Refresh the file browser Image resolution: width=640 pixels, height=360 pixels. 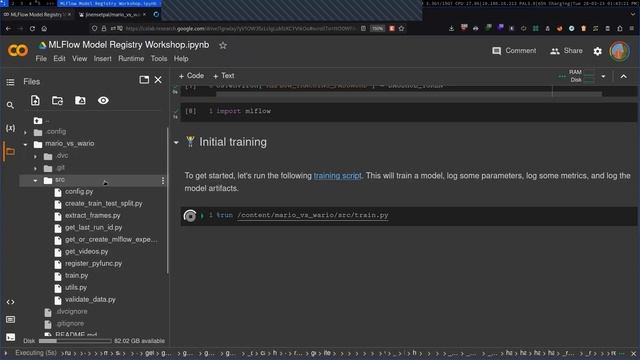[58, 100]
